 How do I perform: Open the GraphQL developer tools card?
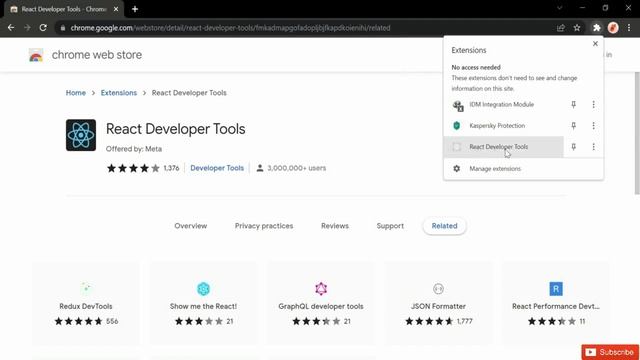tap(321, 304)
